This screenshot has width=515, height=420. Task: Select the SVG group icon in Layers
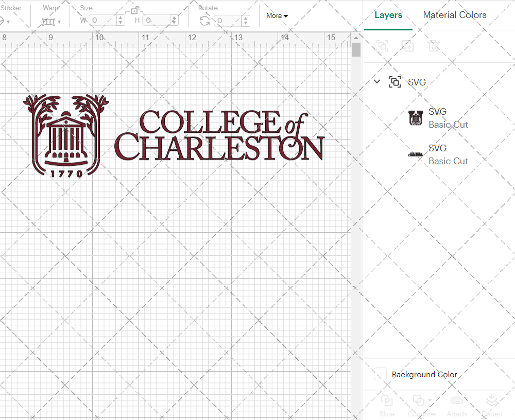point(395,82)
